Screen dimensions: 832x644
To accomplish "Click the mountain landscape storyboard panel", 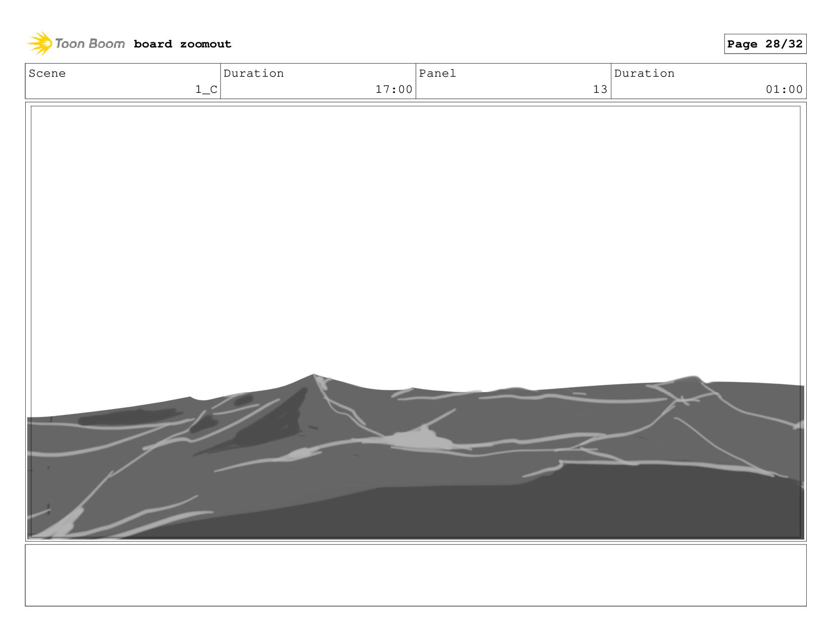I will tap(415, 322).
